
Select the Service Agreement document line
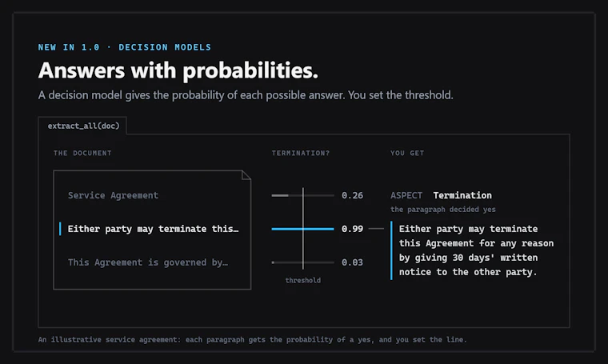(113, 195)
